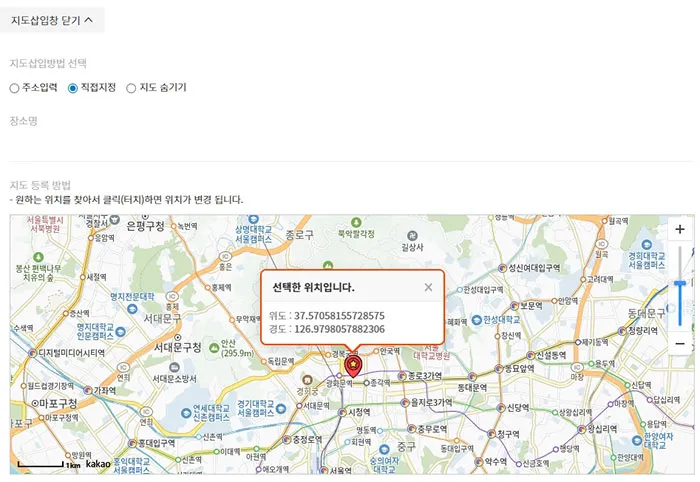Zoom in the map with plus button
700x482 pixels.
[680, 229]
